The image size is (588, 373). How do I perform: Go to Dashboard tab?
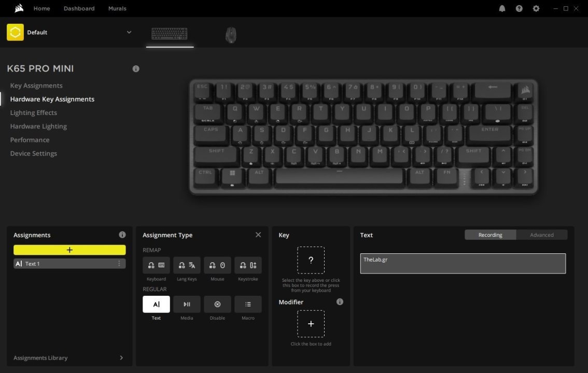pyautogui.click(x=79, y=8)
